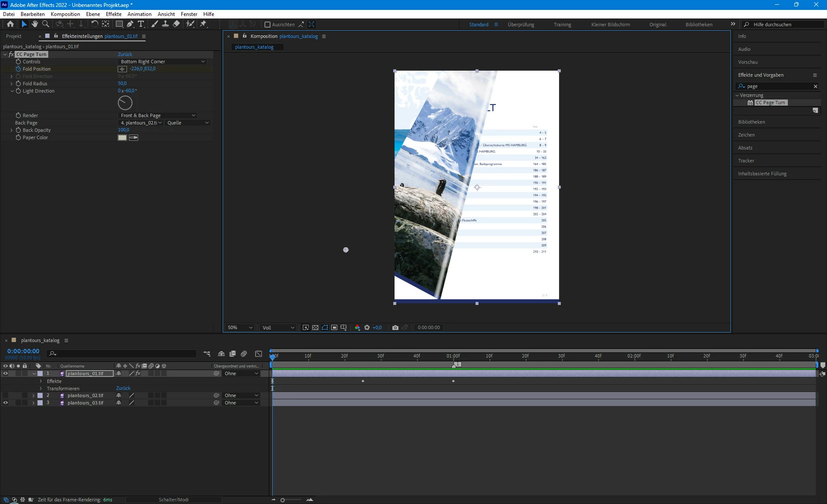827x504 pixels.
Task: Click Zurück reset link for CC Page Turn
Action: coord(125,54)
